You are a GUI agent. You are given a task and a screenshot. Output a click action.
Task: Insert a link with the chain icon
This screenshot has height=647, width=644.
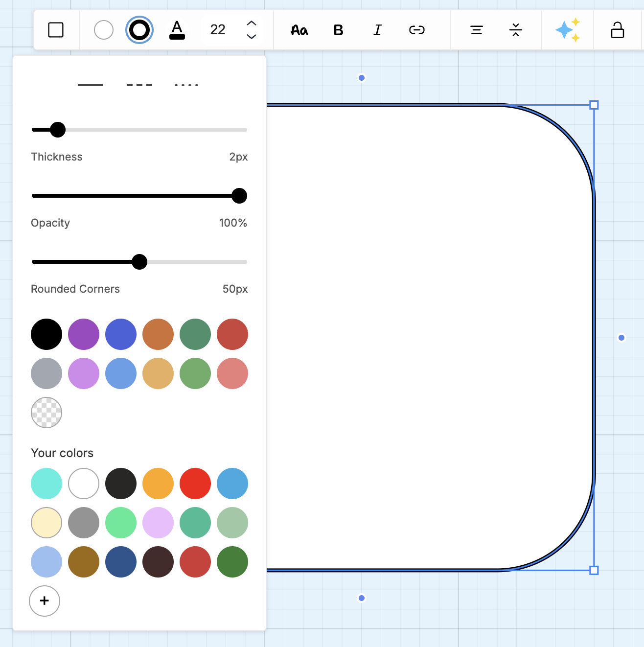pos(417,30)
